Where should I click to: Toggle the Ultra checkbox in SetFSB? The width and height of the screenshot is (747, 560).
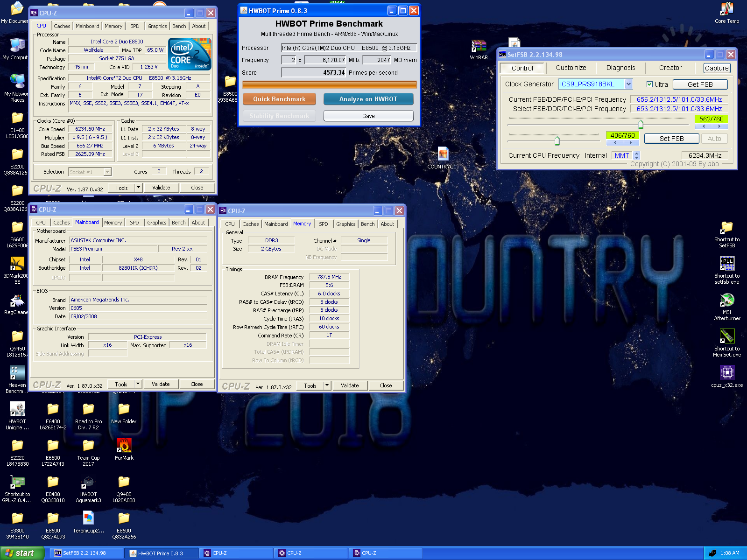[649, 84]
